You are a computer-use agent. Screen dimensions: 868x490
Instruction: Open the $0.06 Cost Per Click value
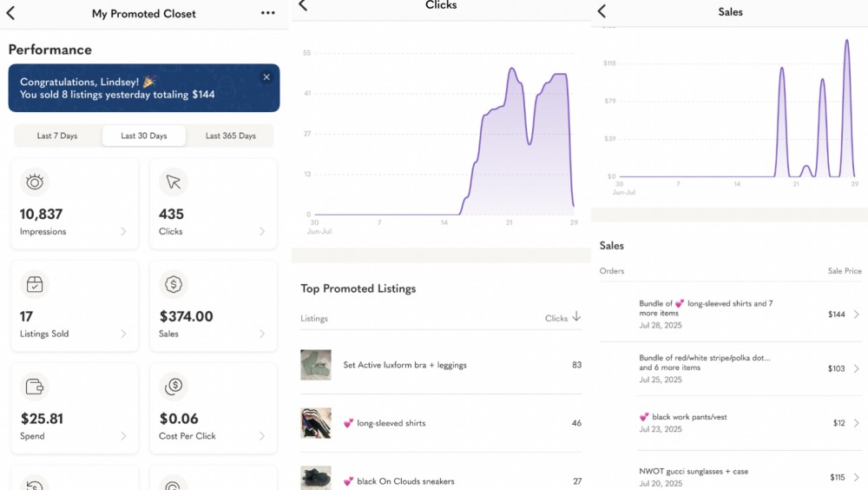(179, 419)
